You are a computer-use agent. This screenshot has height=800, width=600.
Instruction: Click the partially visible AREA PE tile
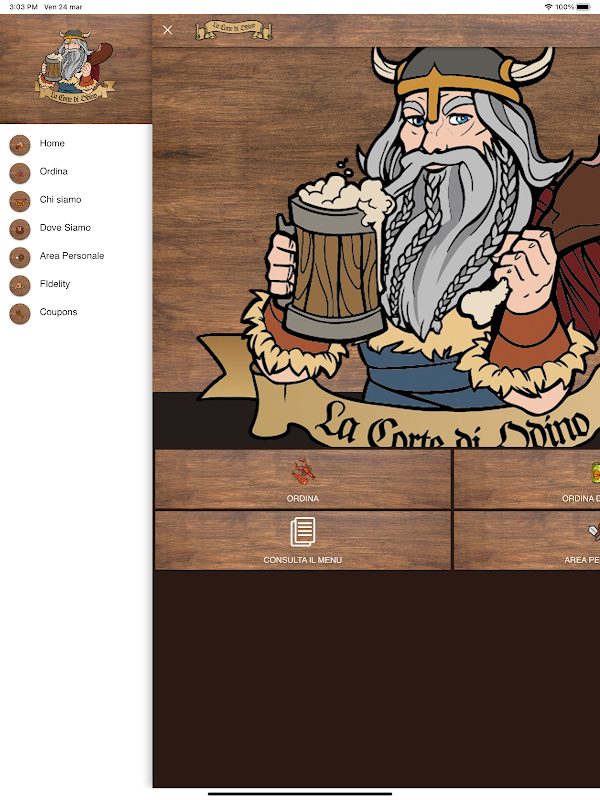[x=527, y=541]
